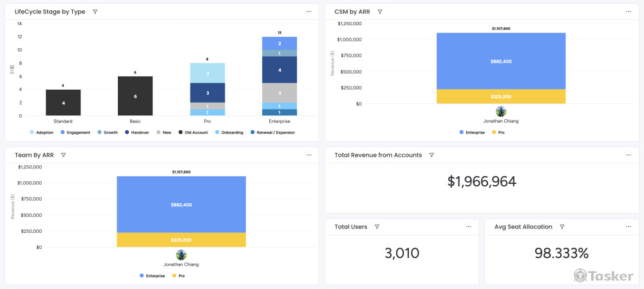The image size is (644, 289).
Task: Click the Avg Seat Allocation filter icon
Action: (x=562, y=227)
